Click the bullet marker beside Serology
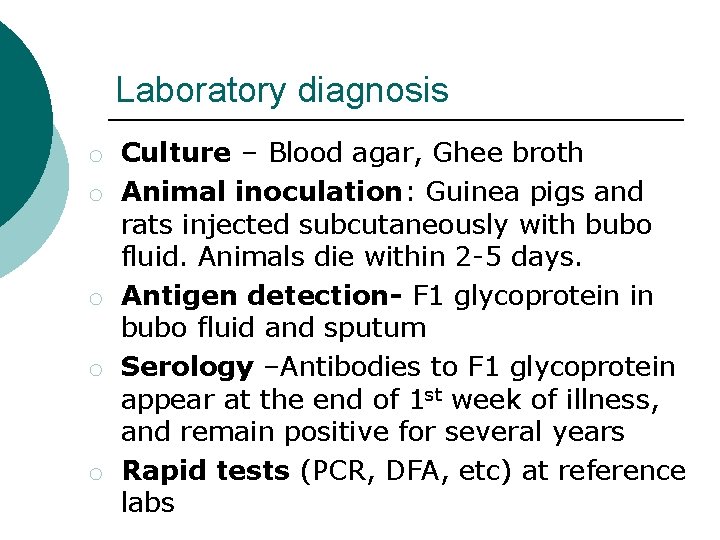The image size is (720, 540). 96,370
